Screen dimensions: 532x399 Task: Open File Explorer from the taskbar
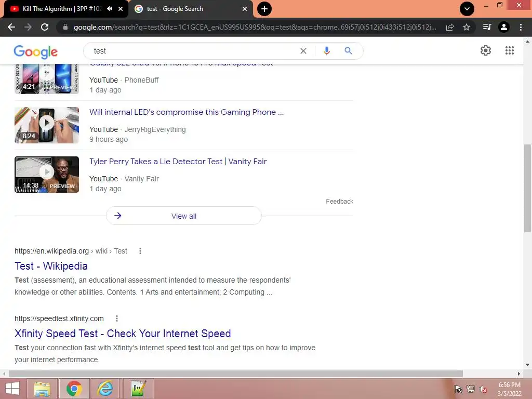click(x=42, y=389)
